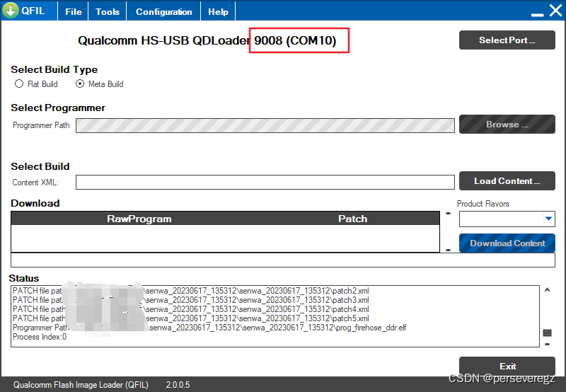Image resolution: width=566 pixels, height=392 pixels.
Task: Expand the Product Flavors dropdown
Action: pyautogui.click(x=549, y=219)
